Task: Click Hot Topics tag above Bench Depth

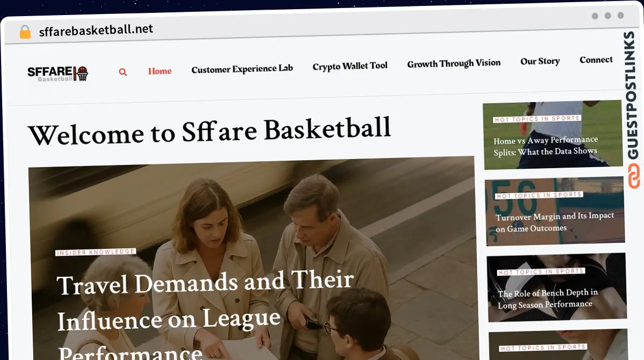Action: click(x=541, y=272)
